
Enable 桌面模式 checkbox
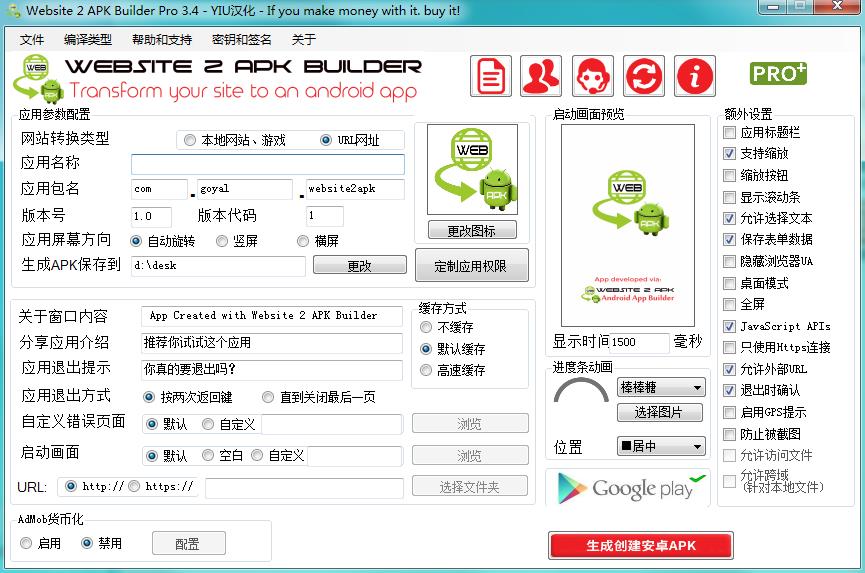pyautogui.click(x=729, y=283)
